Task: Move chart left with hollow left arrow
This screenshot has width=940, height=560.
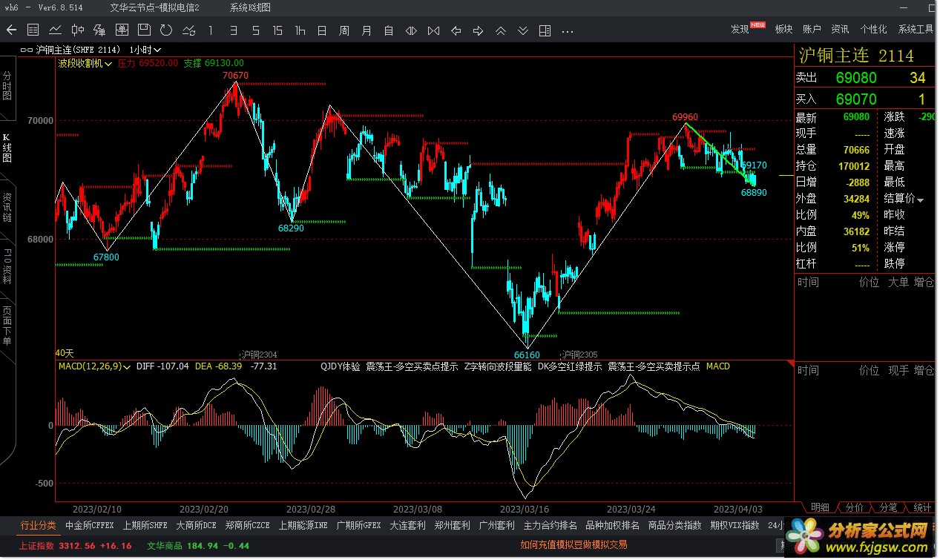Action: [x=456, y=30]
